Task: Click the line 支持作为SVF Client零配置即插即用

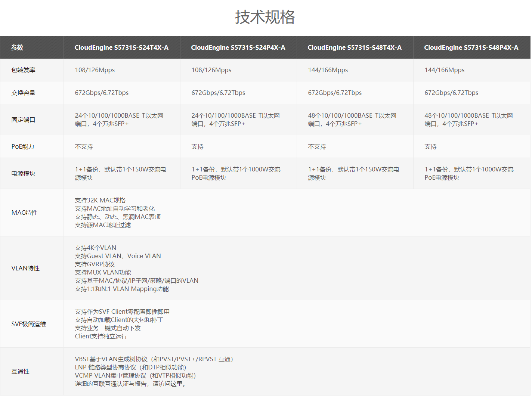Action: coord(122,312)
